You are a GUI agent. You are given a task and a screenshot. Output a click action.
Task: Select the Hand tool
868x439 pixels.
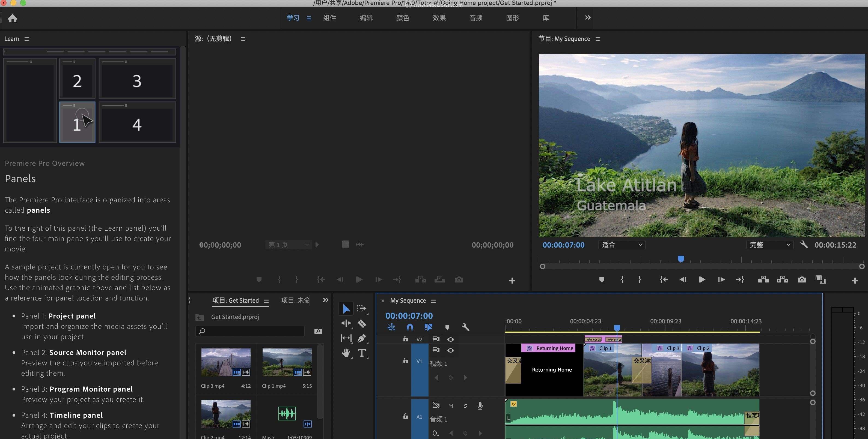click(x=346, y=353)
